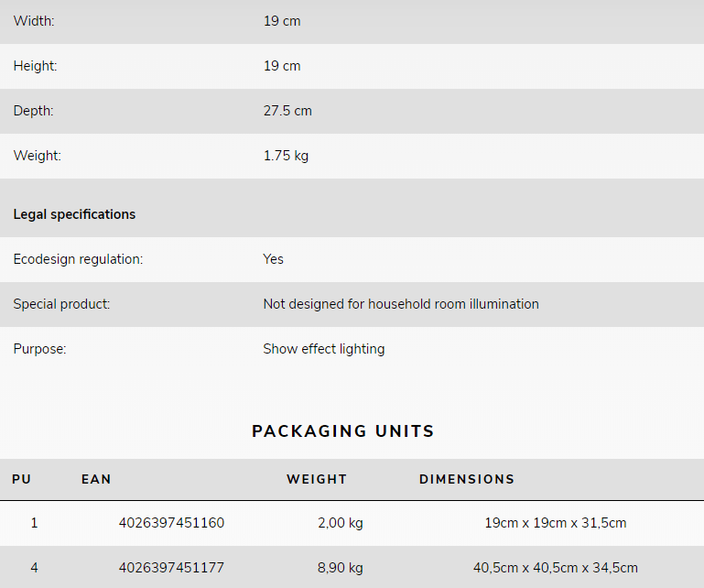
Task: Select the Depth value 27.5 cm
Action: tap(287, 111)
